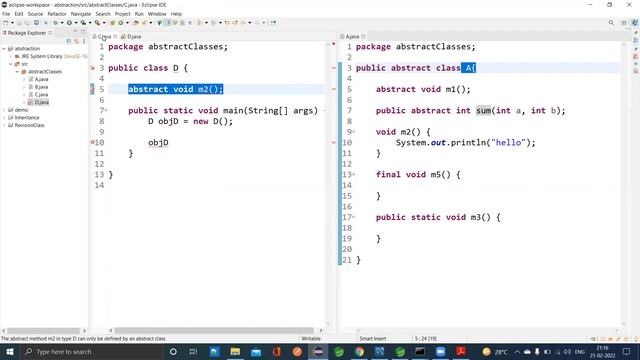This screenshot has height=360, width=640.
Task: Collapse the abstraction project node
Action: click(x=4, y=49)
